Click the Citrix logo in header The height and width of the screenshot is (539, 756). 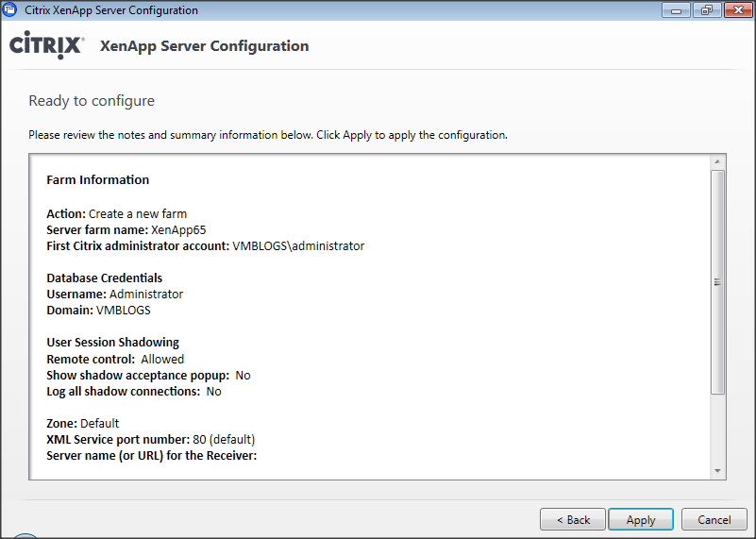point(47,46)
